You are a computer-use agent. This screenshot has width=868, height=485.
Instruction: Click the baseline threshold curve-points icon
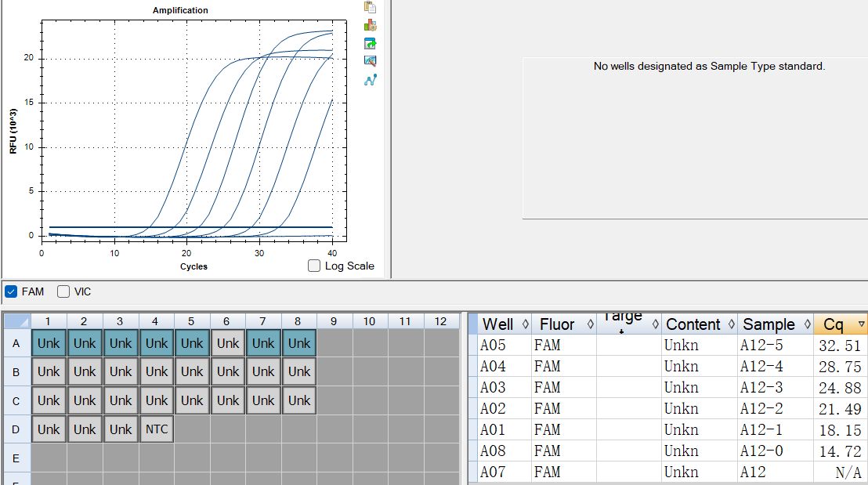(370, 80)
